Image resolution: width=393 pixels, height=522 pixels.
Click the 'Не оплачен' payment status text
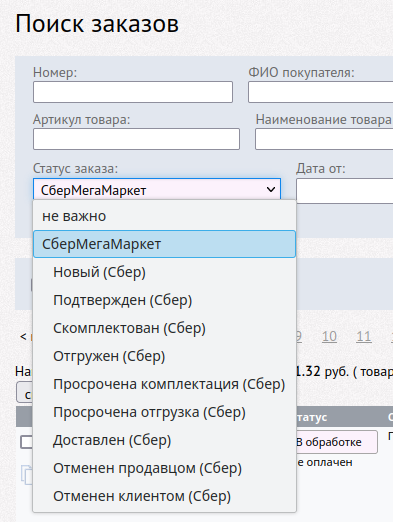[324, 462]
